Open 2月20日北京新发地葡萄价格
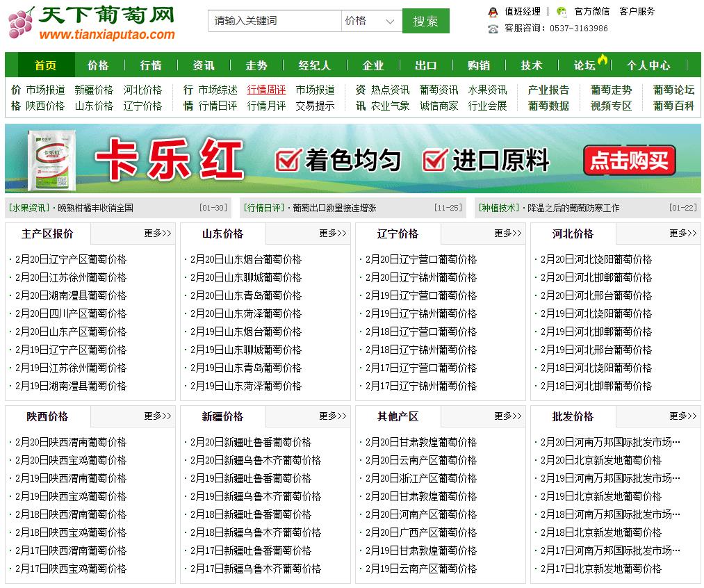This screenshot has height=588, width=704. pyautogui.click(x=601, y=461)
